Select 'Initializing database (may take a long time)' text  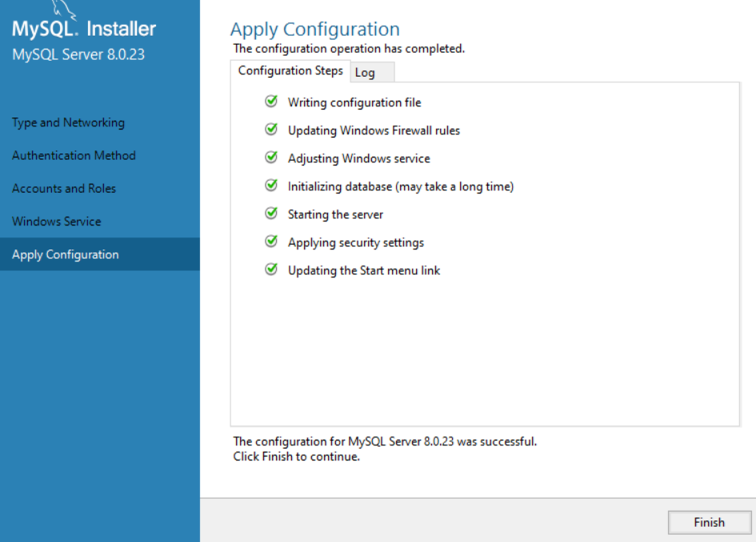(x=401, y=186)
